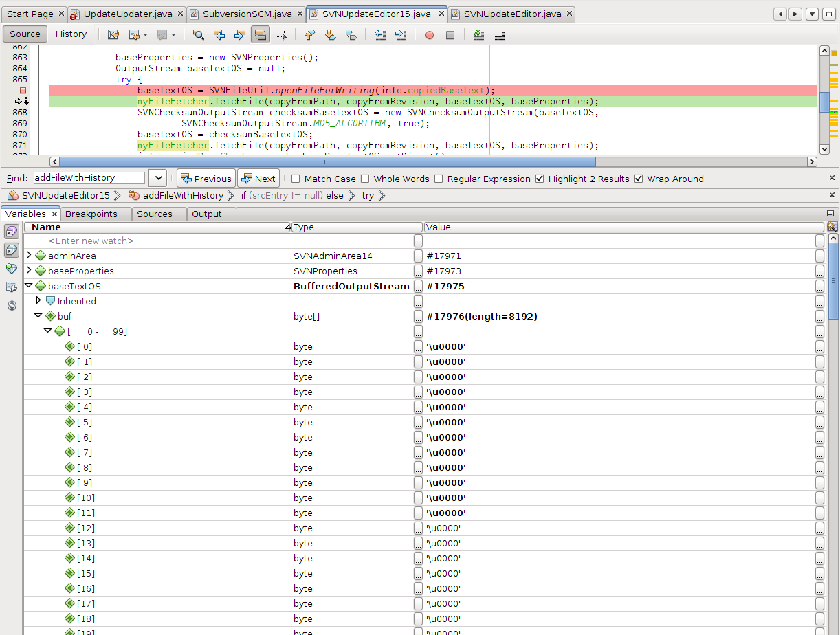Switch to the Breakpoints tab
The height and width of the screenshot is (635, 840).
coord(91,214)
